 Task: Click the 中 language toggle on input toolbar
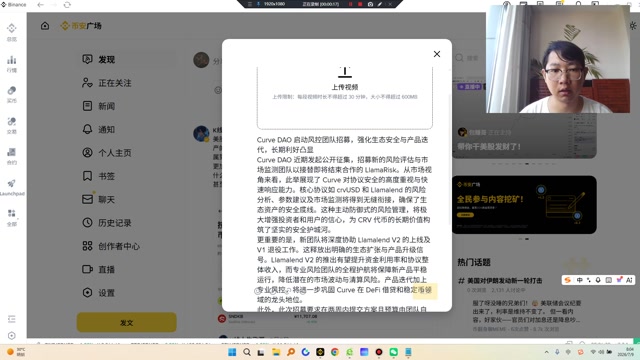coord(580,280)
